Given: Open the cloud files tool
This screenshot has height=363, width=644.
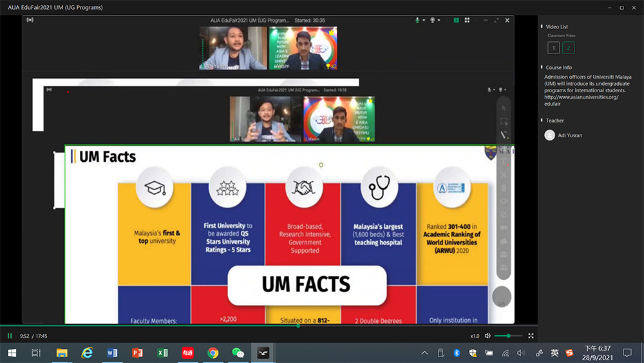Looking at the screenshot, I should (504, 241).
